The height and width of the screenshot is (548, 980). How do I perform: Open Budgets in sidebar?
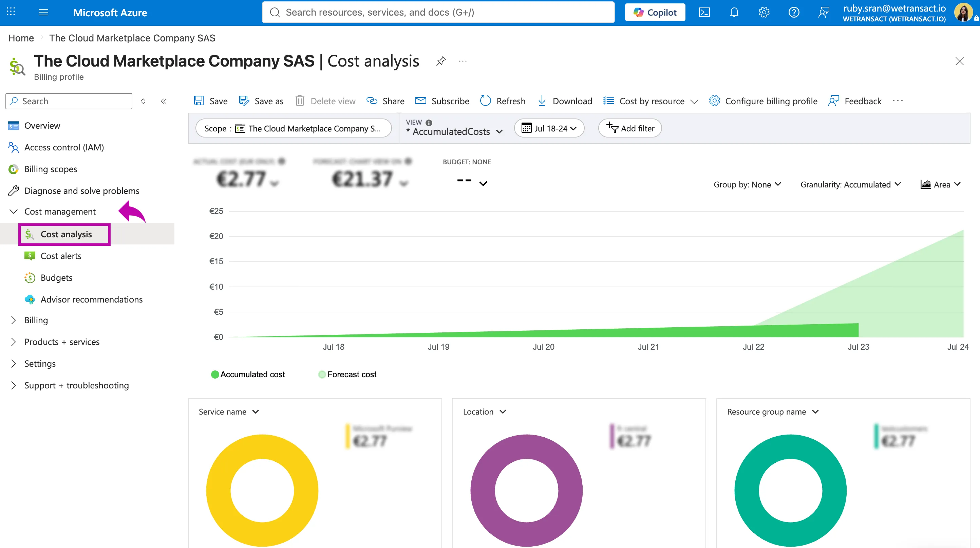[x=56, y=277]
